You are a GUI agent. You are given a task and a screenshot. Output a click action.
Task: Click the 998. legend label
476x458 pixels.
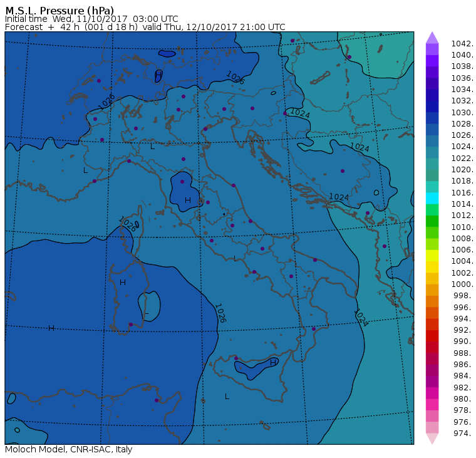click(x=463, y=295)
